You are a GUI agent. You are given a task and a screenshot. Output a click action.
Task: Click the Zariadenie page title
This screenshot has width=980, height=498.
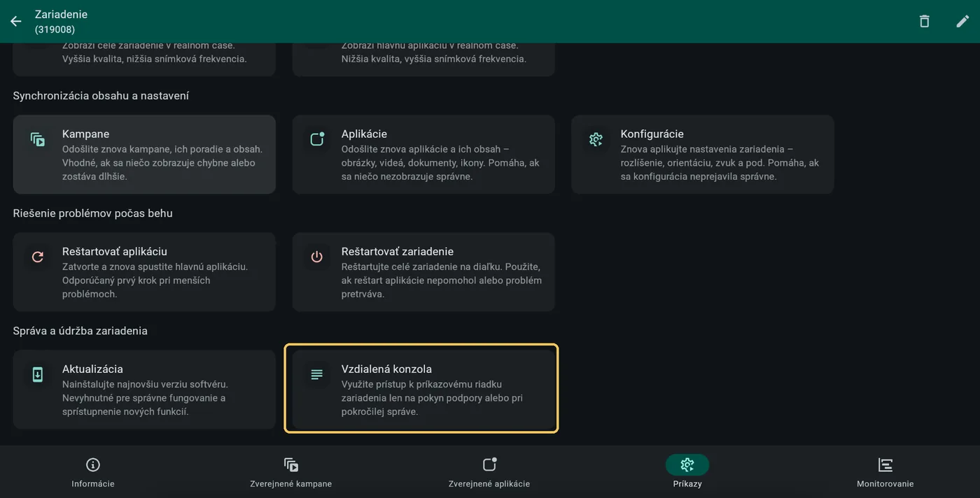coord(61,14)
